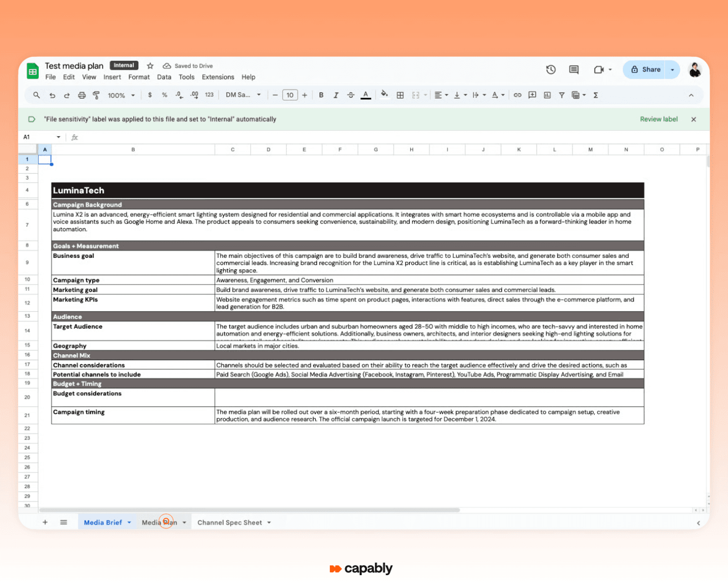Collapse the toolbar with the caret icon
This screenshot has width=728, height=586.
click(691, 95)
